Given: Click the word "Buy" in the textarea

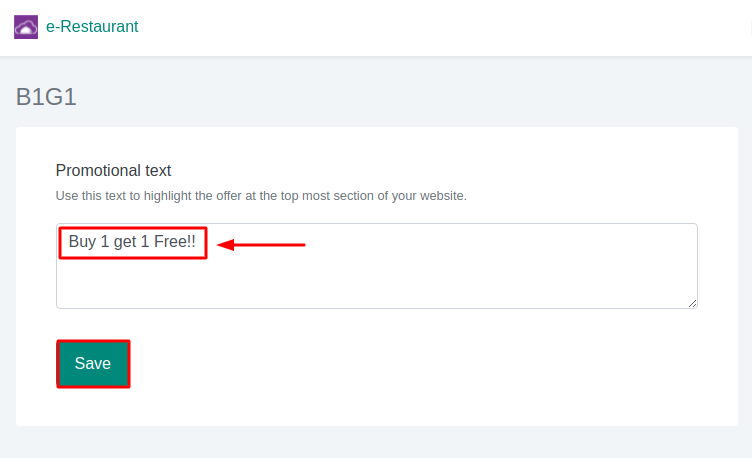Looking at the screenshot, I should pos(82,242).
